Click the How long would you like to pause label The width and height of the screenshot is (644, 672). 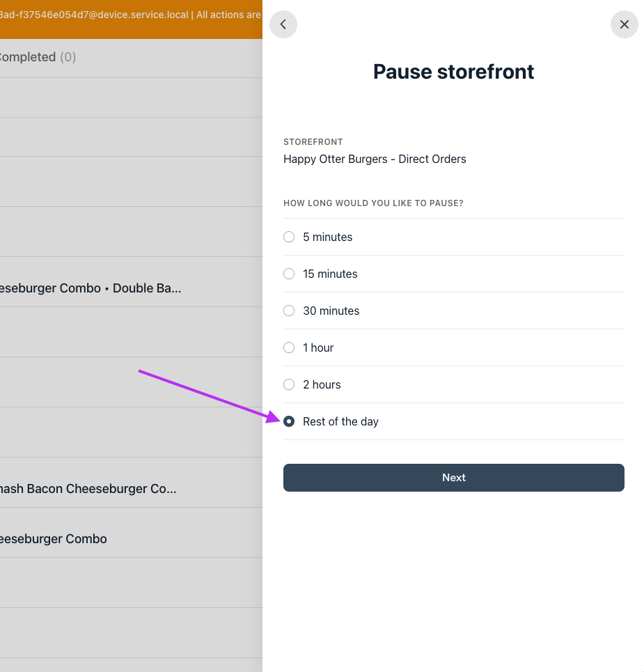tap(373, 203)
